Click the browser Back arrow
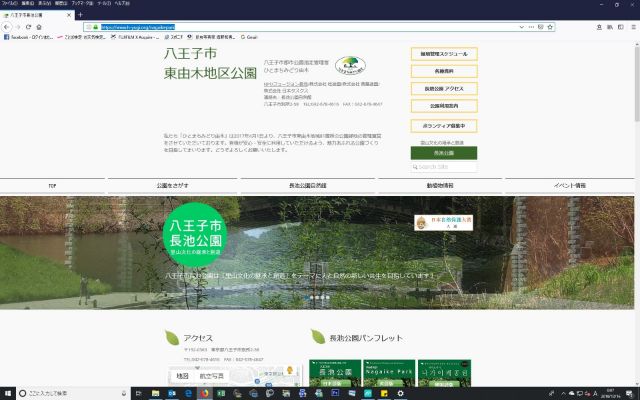 pos(8,27)
